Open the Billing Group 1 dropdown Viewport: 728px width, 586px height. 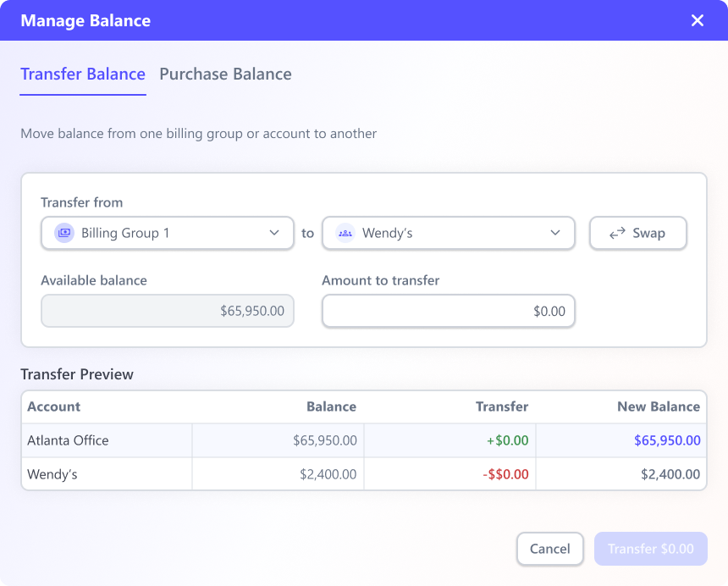coord(167,233)
